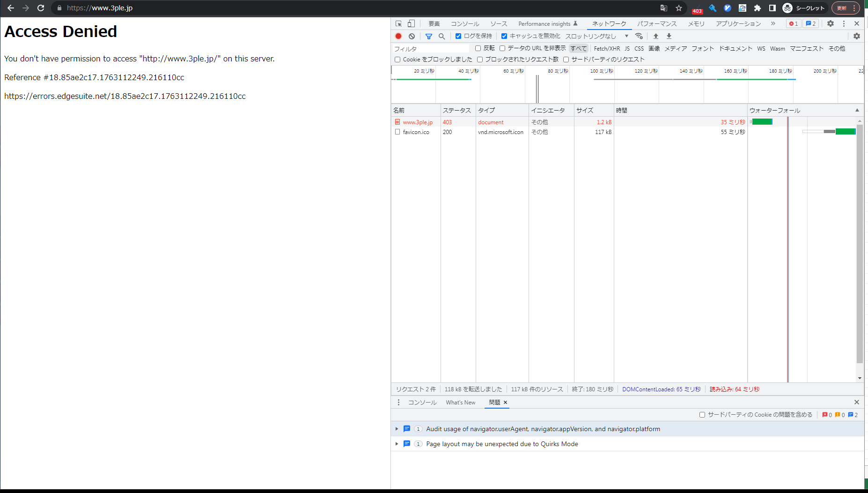Select the inspect element picker tool
868x493 pixels.
tap(398, 23)
